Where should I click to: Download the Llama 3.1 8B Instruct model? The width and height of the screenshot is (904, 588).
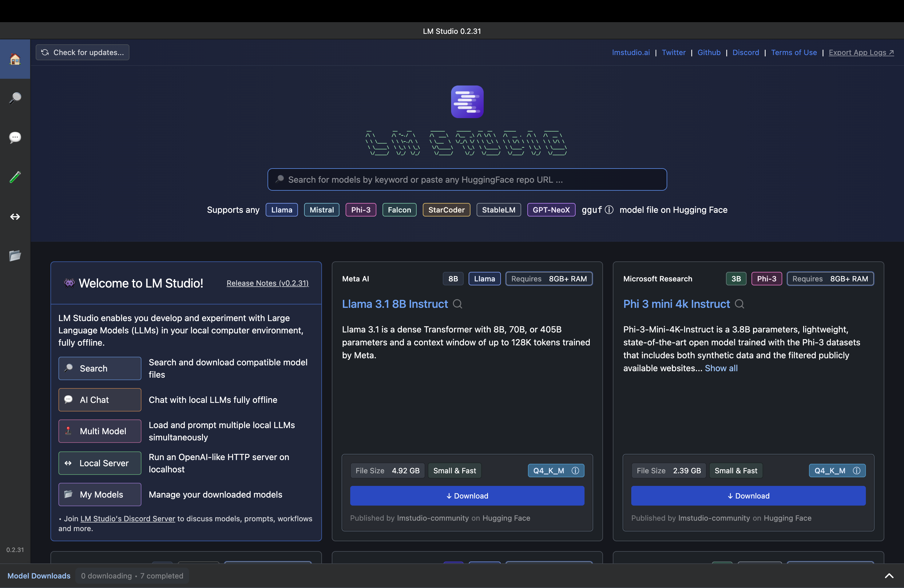(x=467, y=496)
